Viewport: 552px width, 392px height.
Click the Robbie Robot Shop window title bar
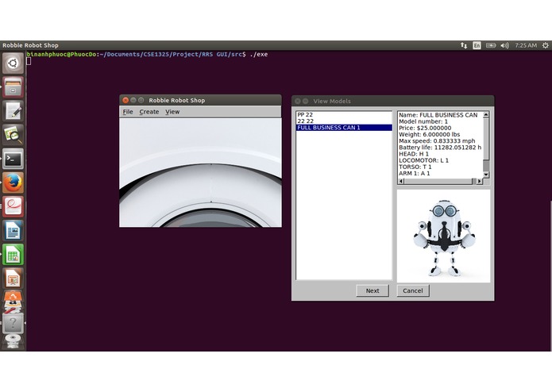pos(200,100)
